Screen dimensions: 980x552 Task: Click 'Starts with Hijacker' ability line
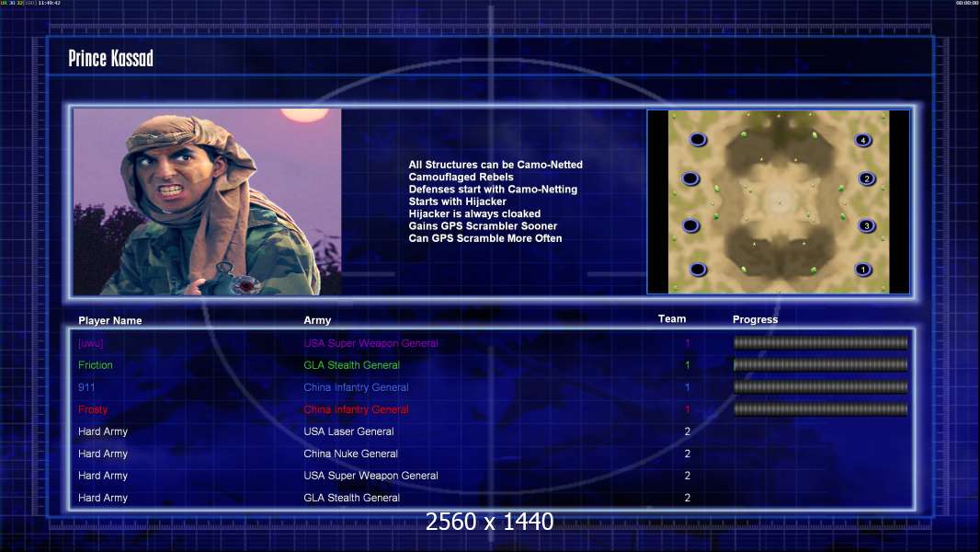(458, 201)
